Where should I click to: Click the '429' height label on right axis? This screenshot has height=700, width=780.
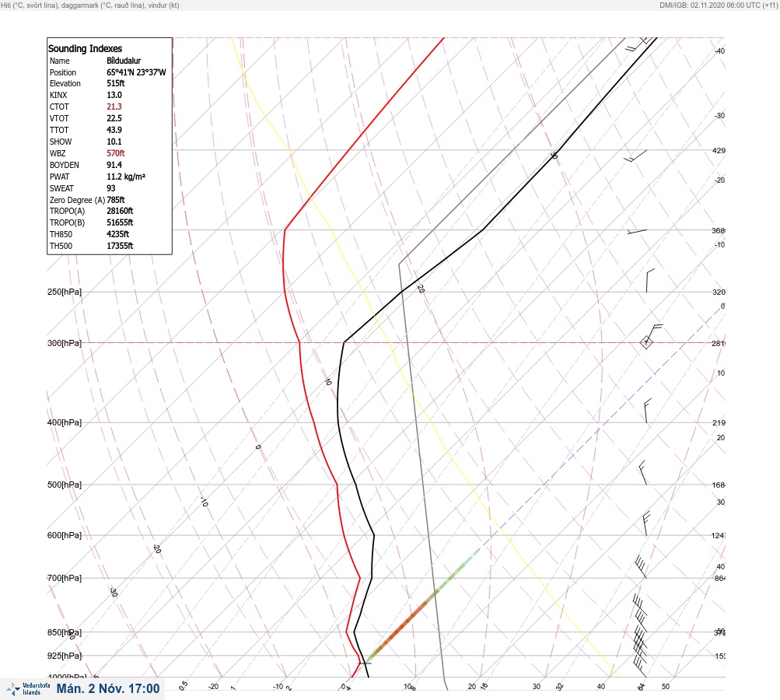tap(719, 150)
